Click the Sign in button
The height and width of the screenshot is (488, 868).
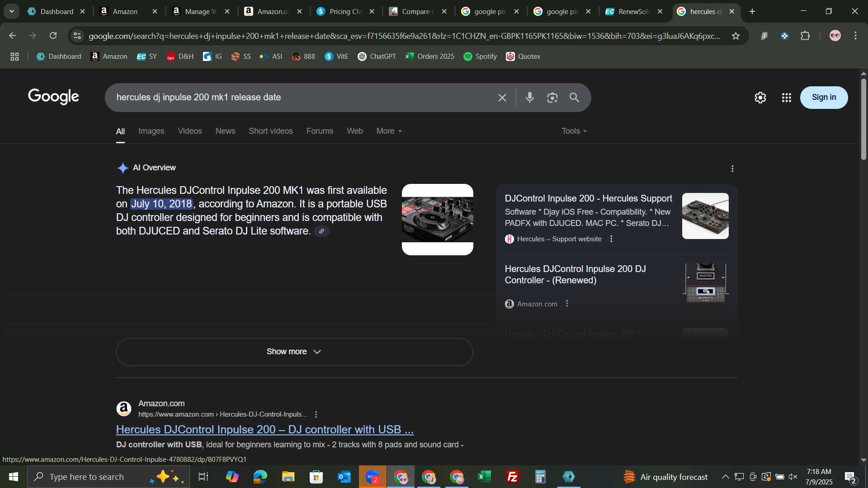pyautogui.click(x=824, y=98)
